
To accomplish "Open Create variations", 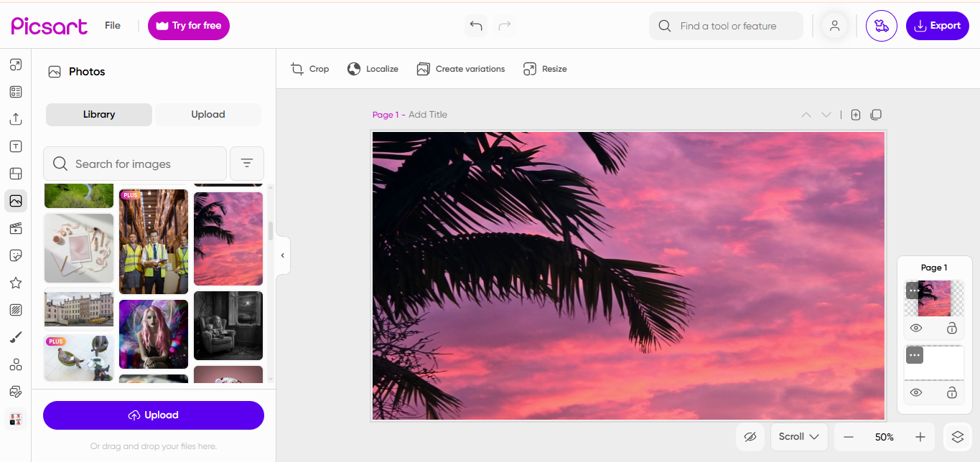I will [x=460, y=68].
